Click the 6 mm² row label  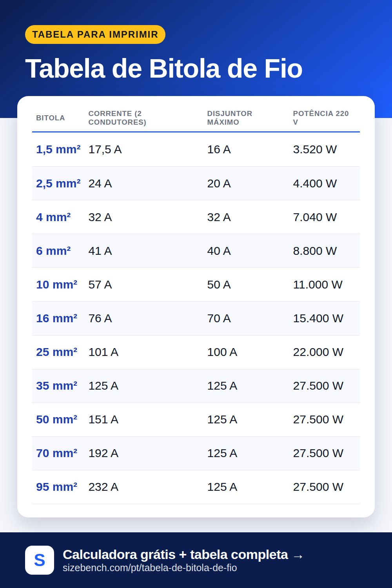click(x=53, y=250)
